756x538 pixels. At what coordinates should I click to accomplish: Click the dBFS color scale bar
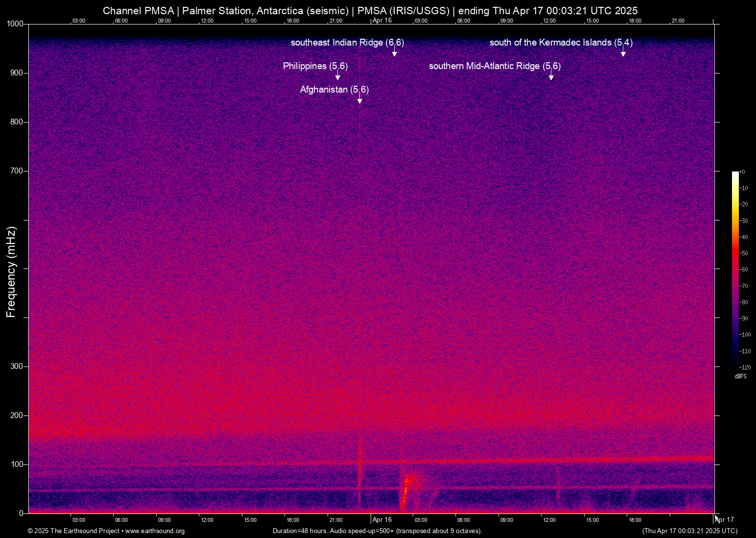(735, 269)
